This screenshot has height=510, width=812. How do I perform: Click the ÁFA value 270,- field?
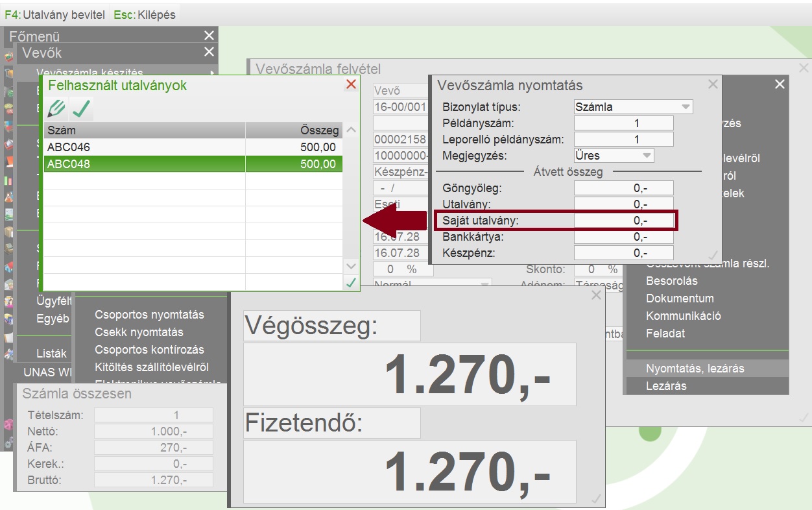154,448
